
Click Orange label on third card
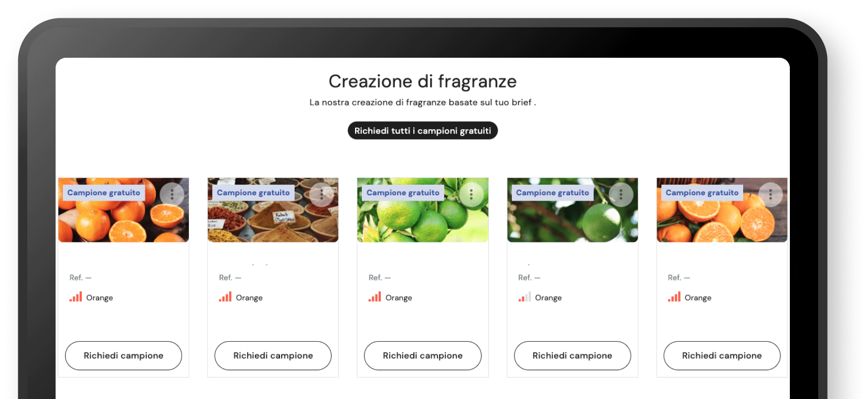[x=399, y=298]
